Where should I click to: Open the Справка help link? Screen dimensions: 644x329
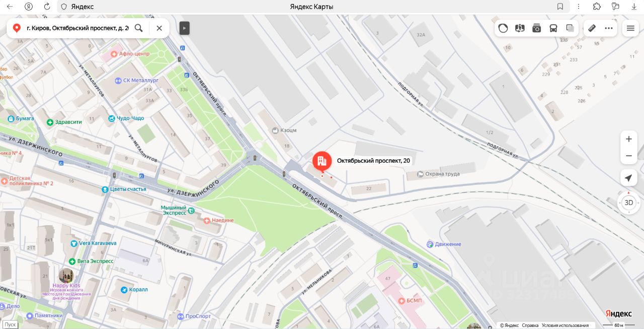(x=530, y=325)
